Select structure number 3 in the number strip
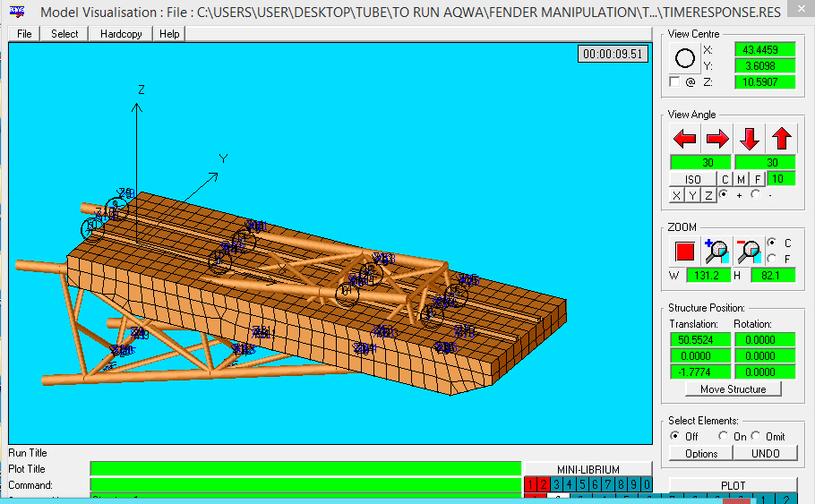Screen dimensions: 815x504 (555, 485)
